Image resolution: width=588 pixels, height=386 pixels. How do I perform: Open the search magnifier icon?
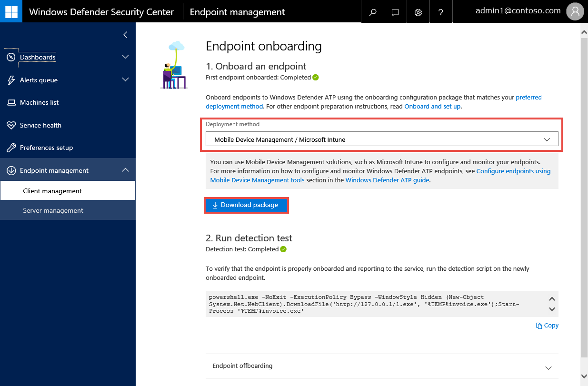coord(373,12)
